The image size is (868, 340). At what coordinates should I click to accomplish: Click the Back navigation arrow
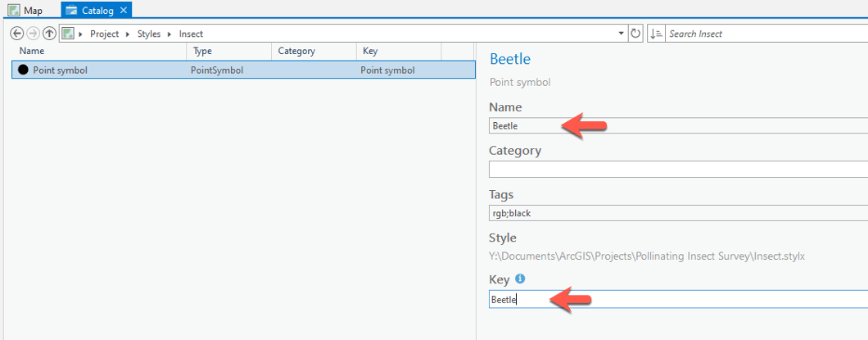[x=16, y=34]
